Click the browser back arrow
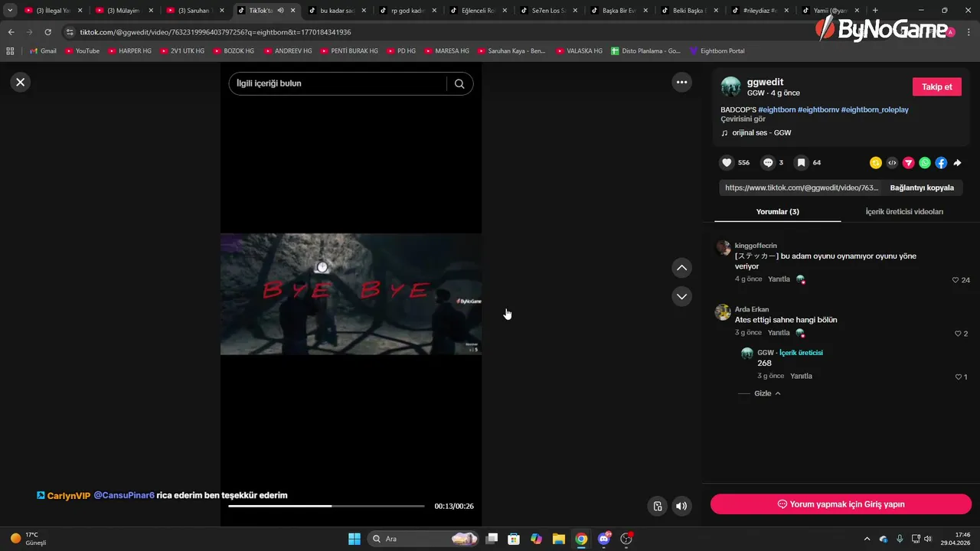This screenshot has width=980, height=551. pos(11,32)
